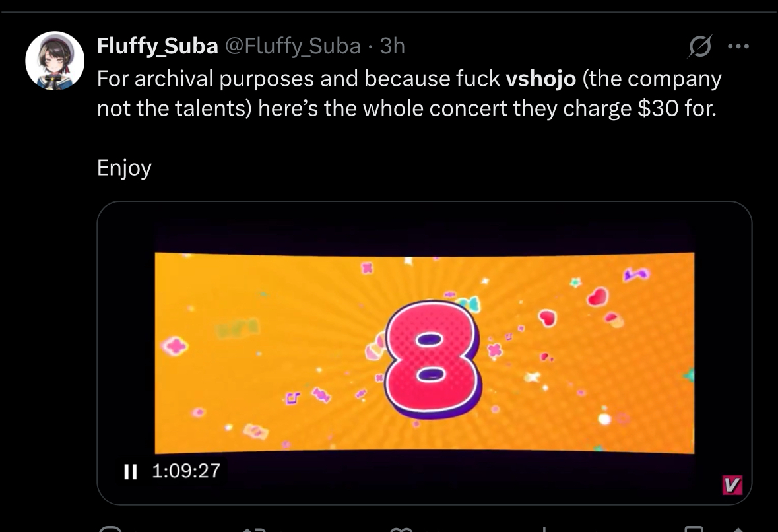View tweet analytics via bar chart icon

544,529
